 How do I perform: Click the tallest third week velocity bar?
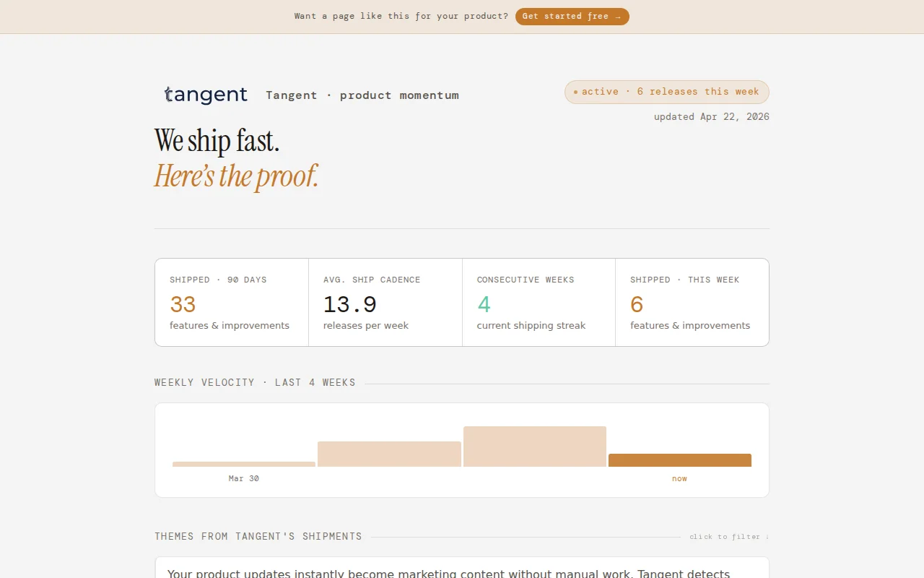tap(535, 447)
